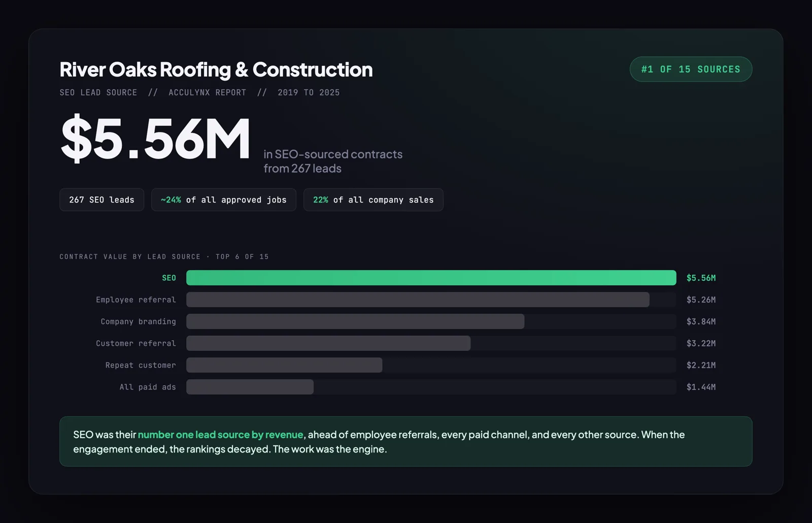The image size is (812, 523).
Task: Click the $3.22M value
Action: [701, 344]
